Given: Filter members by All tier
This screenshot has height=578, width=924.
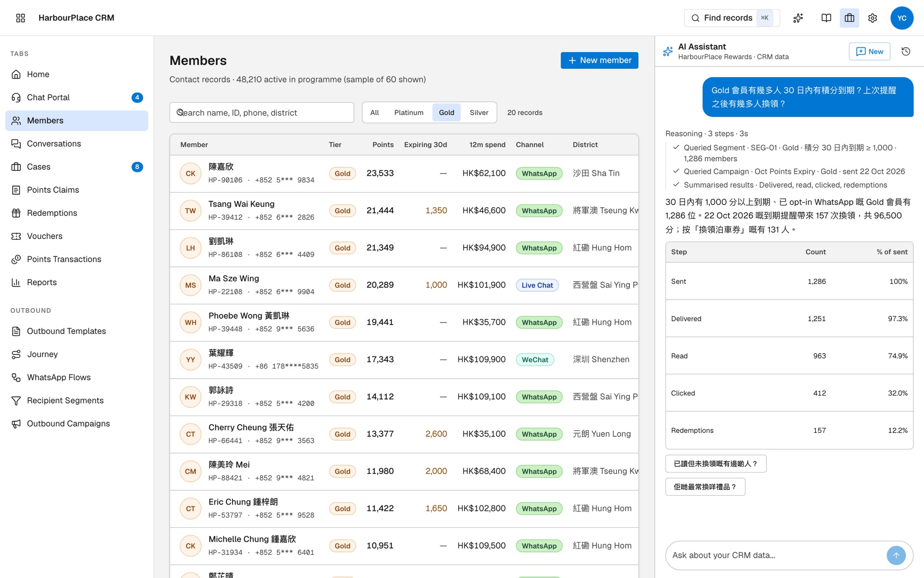Looking at the screenshot, I should (x=374, y=113).
